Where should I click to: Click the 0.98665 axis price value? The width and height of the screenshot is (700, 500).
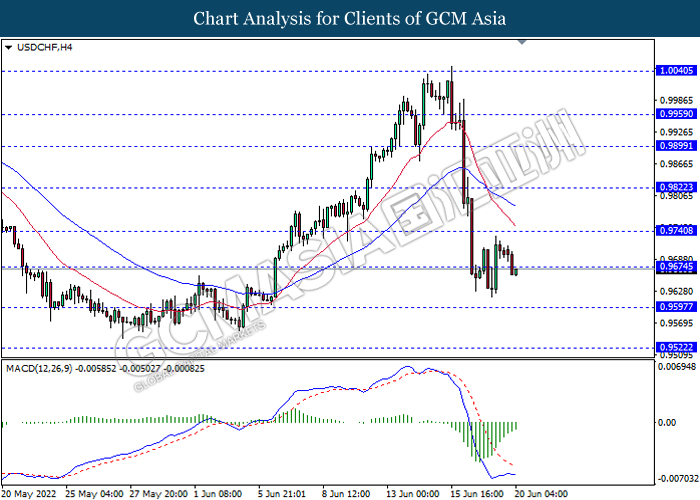[x=676, y=164]
